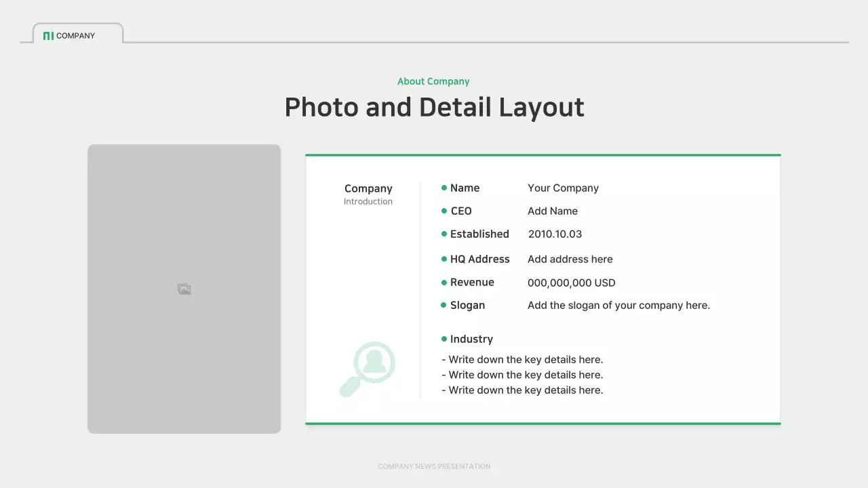This screenshot has width=868, height=488.
Task: Click the green top border of details card
Action: point(542,154)
